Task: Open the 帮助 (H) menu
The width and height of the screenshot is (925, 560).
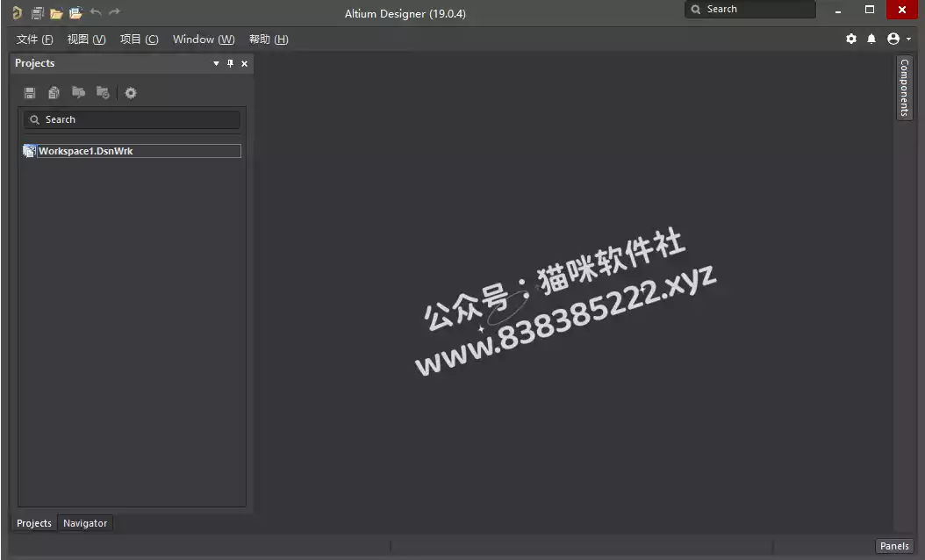Action: coord(269,39)
